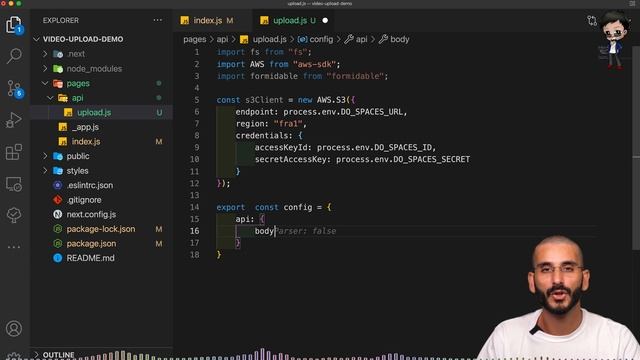Image resolution: width=640 pixels, height=360 pixels.
Task: Expand the styles folder
Action: coord(45,171)
